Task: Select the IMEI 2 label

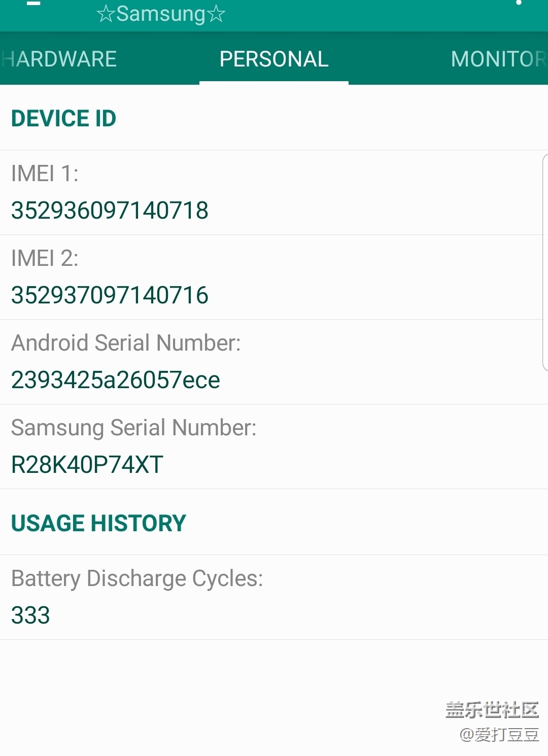Action: pyautogui.click(x=45, y=258)
